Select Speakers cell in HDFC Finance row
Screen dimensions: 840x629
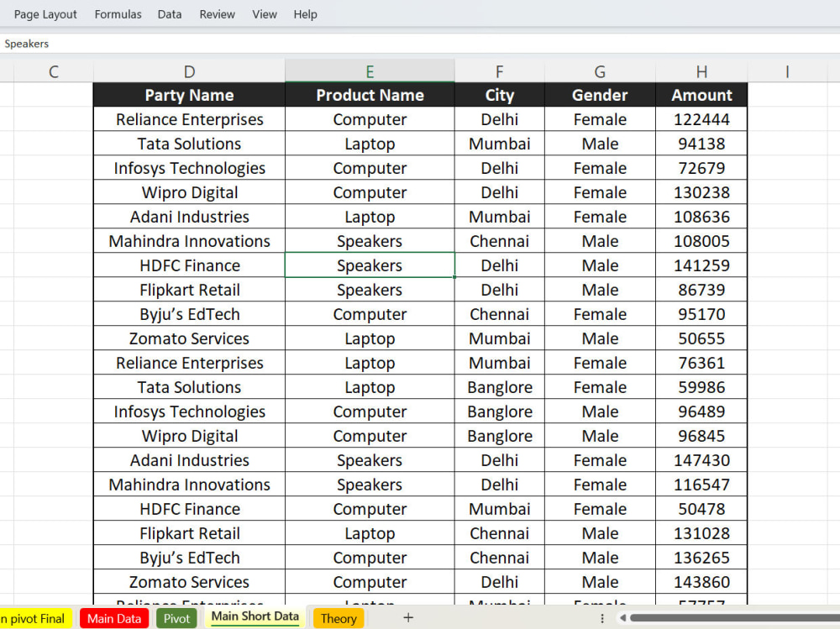click(x=370, y=265)
